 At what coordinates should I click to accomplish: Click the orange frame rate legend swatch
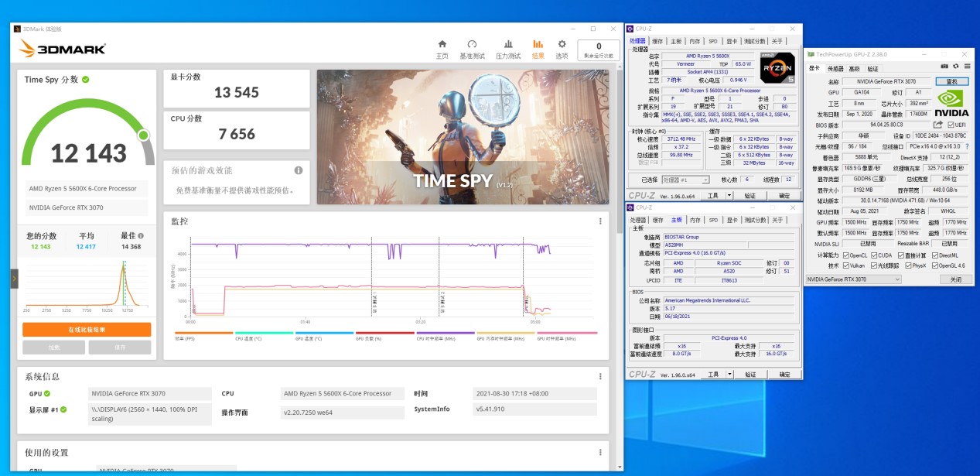click(x=203, y=333)
